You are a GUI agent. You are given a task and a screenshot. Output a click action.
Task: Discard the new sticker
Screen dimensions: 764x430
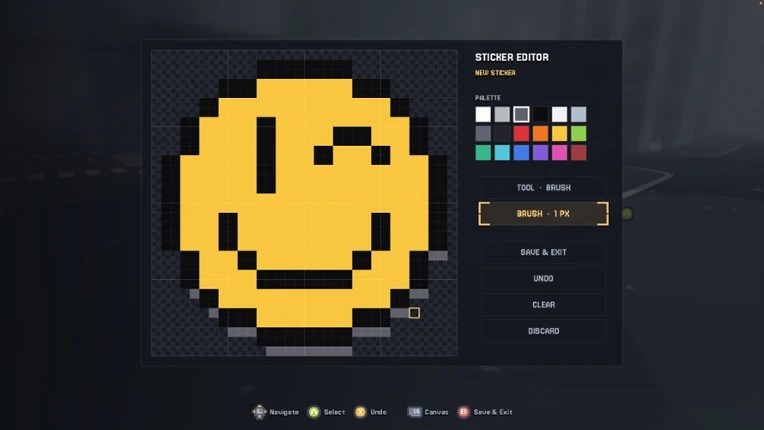click(x=543, y=331)
